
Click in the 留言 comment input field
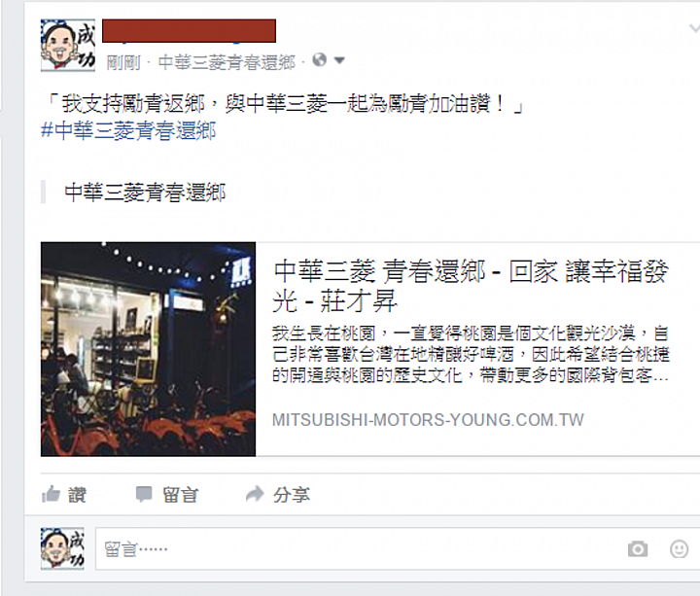[x=398, y=548]
